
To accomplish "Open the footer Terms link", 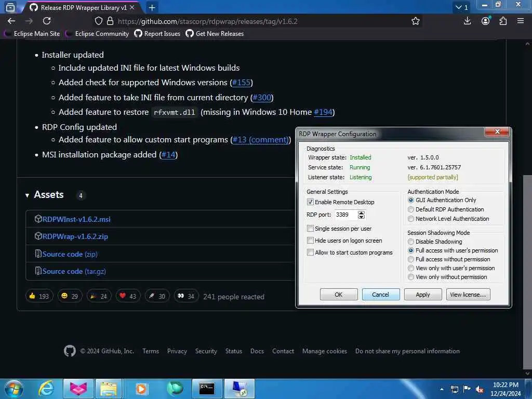I will coord(151,351).
